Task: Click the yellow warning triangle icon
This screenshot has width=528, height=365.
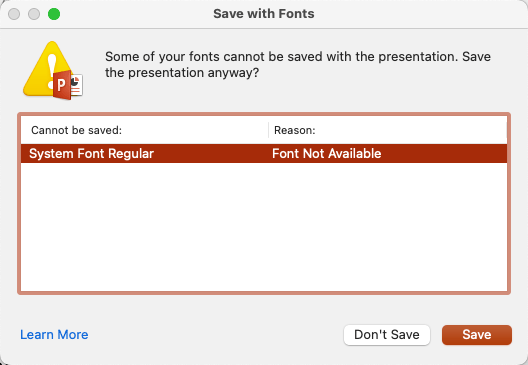Action: click(47, 69)
